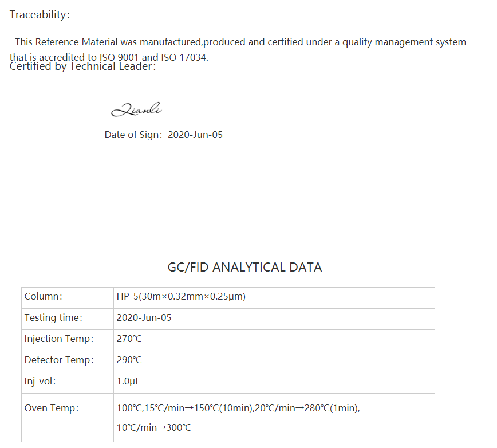Click the 'Testing time:' table label

pos(54,318)
